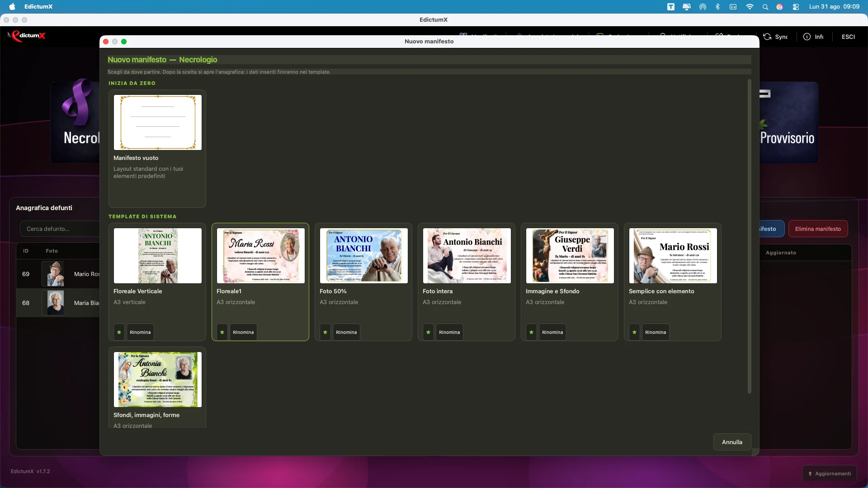Viewport: 868px width, 488px height.
Task: Open the Apple menu
Action: pos(12,6)
